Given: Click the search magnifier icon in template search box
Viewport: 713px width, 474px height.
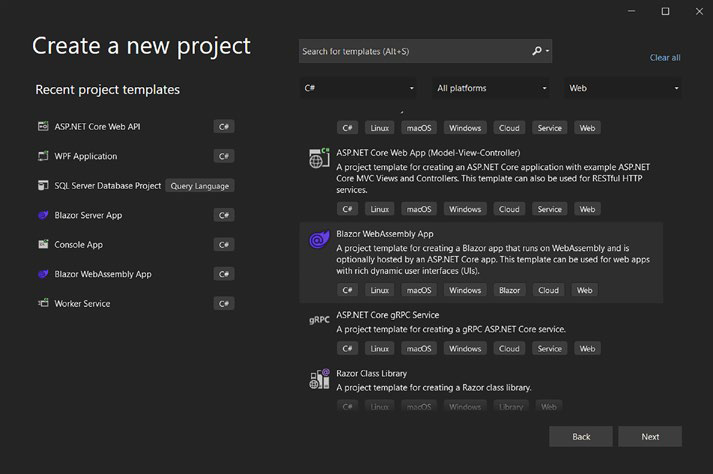Looking at the screenshot, I should [x=537, y=51].
